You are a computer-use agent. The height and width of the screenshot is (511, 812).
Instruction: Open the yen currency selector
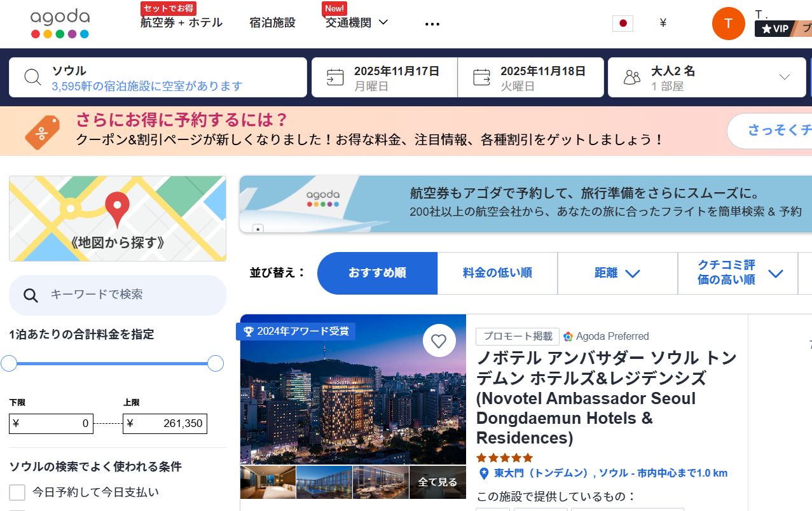point(663,24)
